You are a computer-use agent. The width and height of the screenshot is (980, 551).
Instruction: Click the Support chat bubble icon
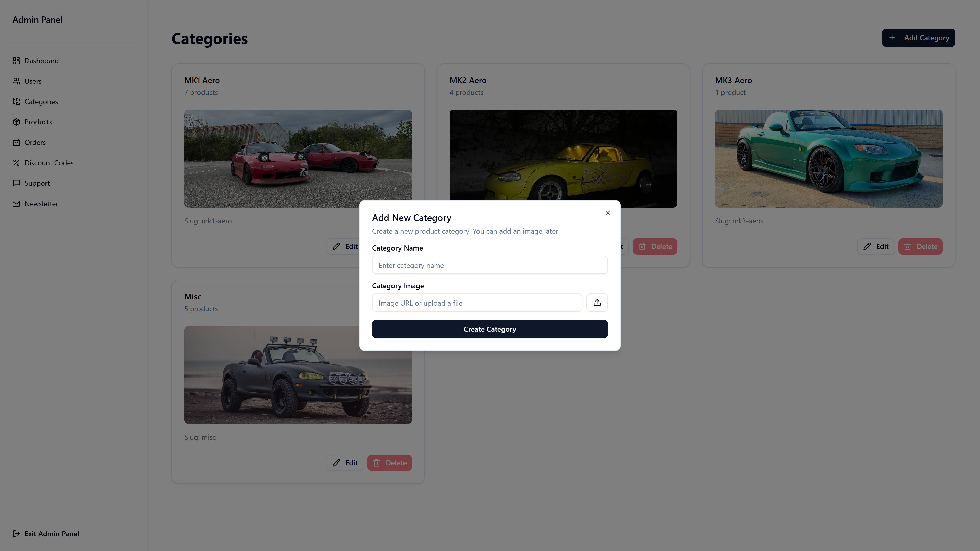(16, 183)
